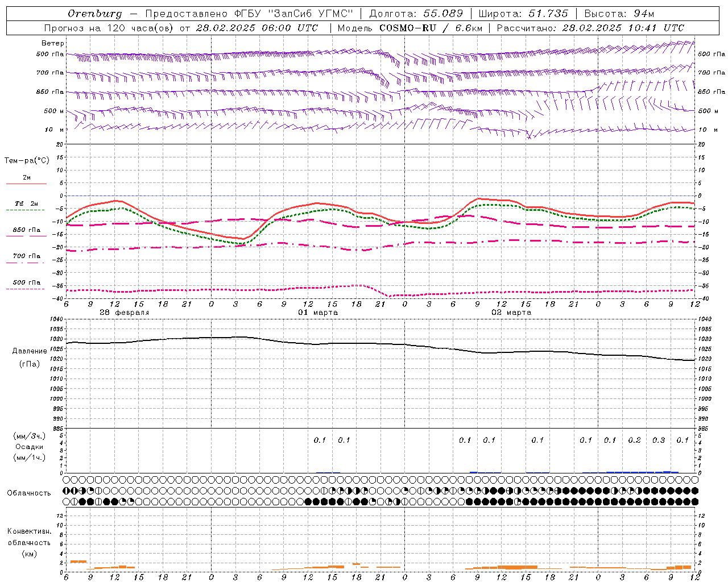Viewport: 728px width, 582px height.
Task: Click the "Orenburg" station title
Action: coord(94,14)
